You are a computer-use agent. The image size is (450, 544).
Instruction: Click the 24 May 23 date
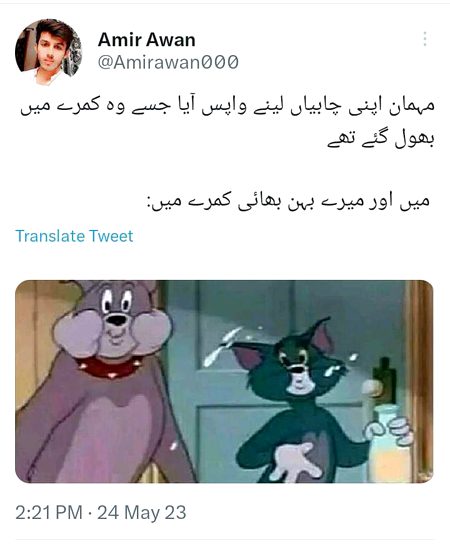pos(142,512)
